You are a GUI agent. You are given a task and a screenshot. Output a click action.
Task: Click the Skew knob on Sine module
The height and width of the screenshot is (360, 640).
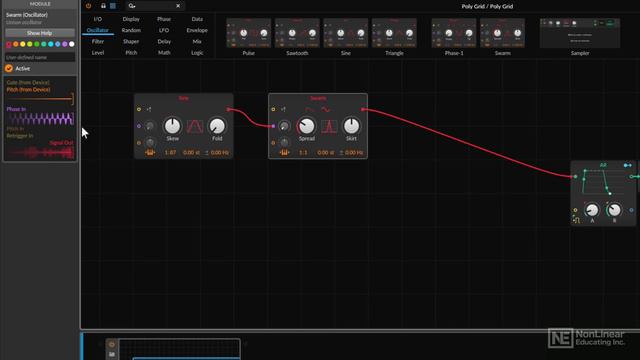[x=172, y=126]
